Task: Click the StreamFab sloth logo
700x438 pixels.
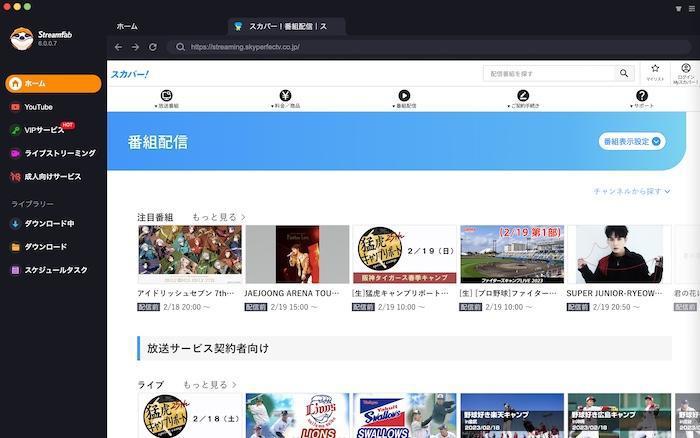Action: pyautogui.click(x=22, y=39)
